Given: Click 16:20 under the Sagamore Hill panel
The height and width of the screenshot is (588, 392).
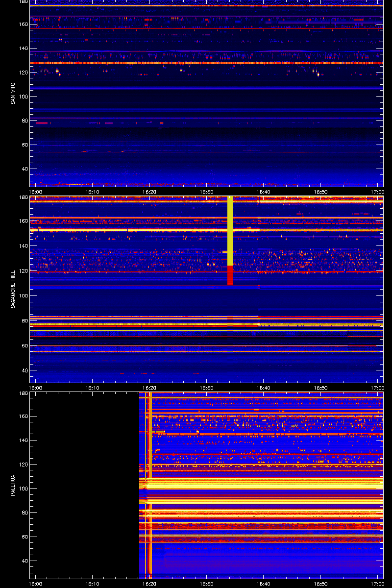Looking at the screenshot, I should pyautogui.click(x=149, y=388).
